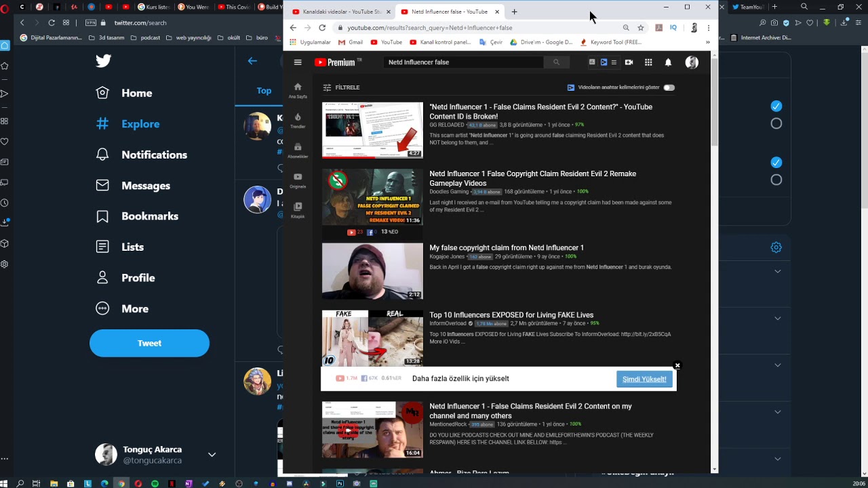Viewport: 868px width, 488px height.
Task: Click the YouTube search magnifier button
Action: tap(556, 62)
